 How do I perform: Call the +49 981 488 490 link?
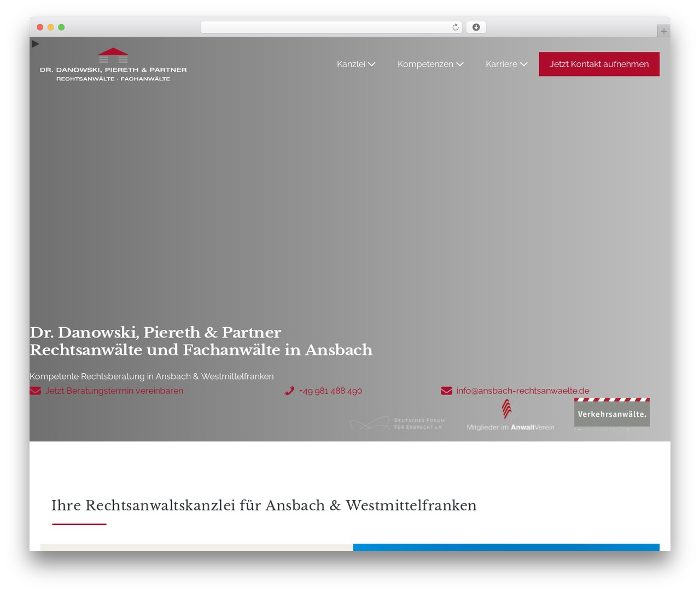tap(330, 391)
